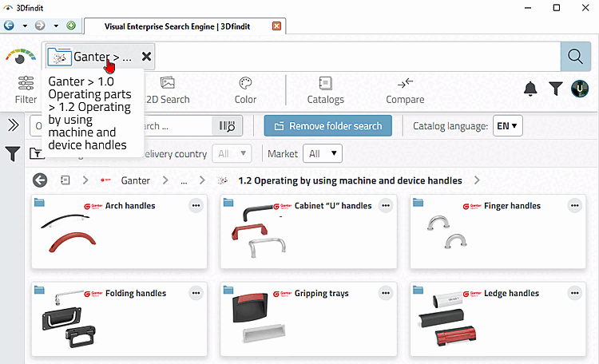The image size is (599, 364).
Task: Click the green refresh icon
Action: 71,26
